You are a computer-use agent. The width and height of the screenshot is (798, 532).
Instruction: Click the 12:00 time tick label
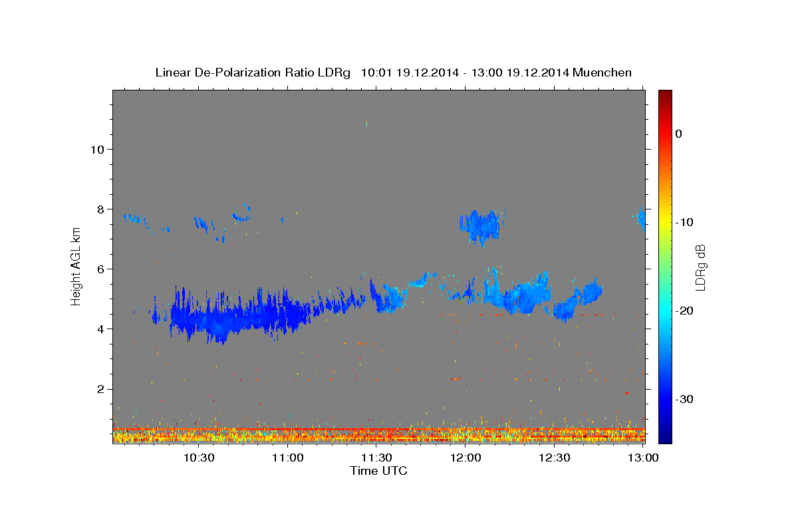click(x=465, y=458)
